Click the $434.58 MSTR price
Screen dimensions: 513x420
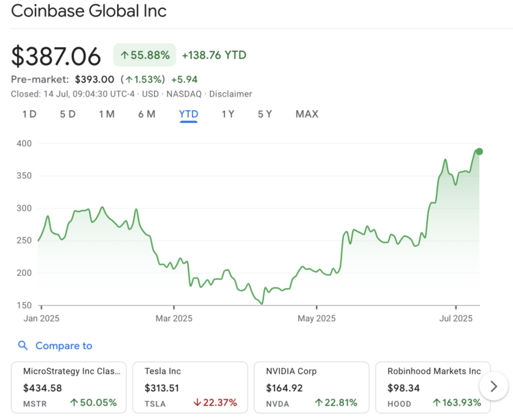pyautogui.click(x=42, y=388)
